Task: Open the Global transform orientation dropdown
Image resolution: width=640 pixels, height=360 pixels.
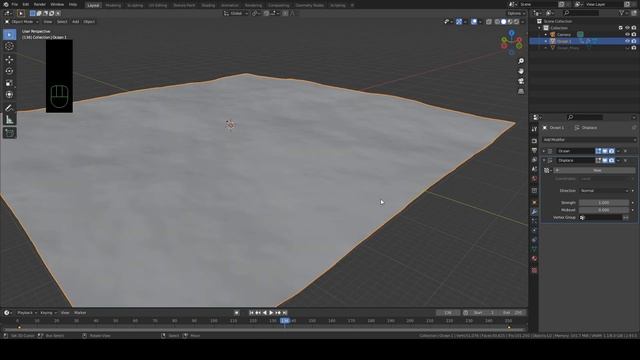Action: pos(236,13)
